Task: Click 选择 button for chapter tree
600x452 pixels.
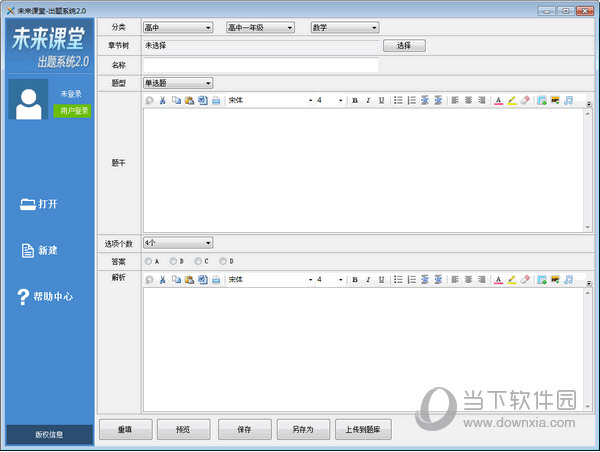Action: (x=404, y=46)
